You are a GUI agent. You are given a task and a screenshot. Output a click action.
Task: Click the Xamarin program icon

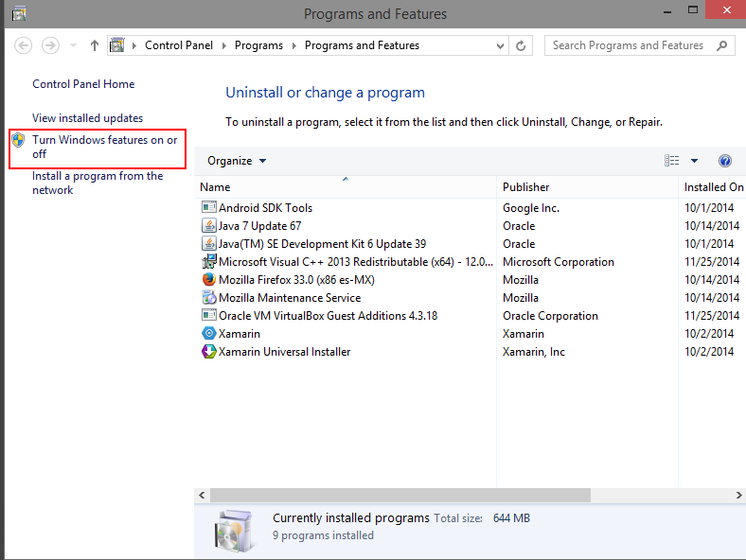click(208, 333)
